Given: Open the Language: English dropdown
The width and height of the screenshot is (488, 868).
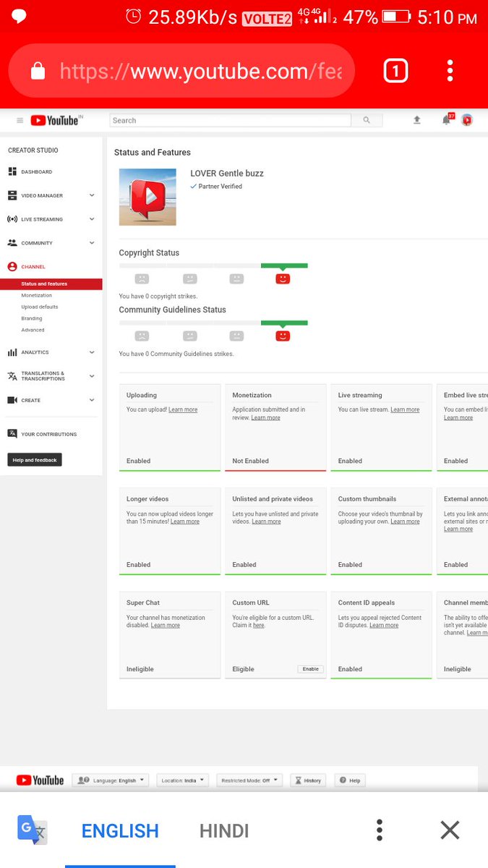Looking at the screenshot, I should click(110, 780).
